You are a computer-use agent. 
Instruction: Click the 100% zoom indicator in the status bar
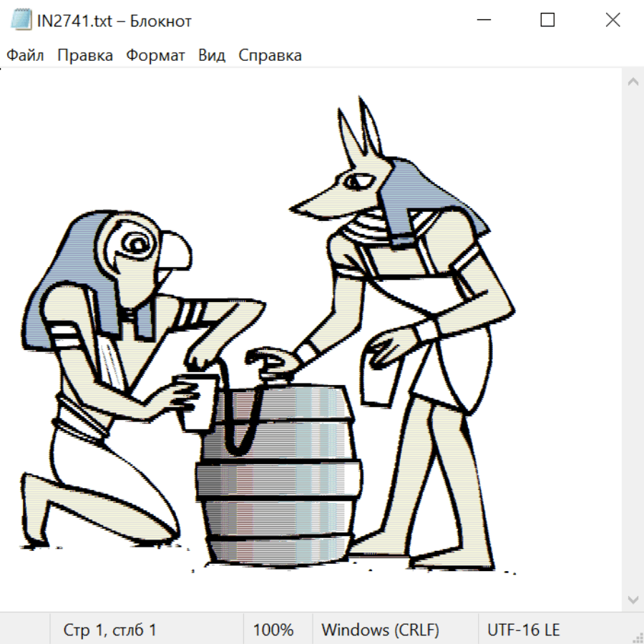[273, 630]
